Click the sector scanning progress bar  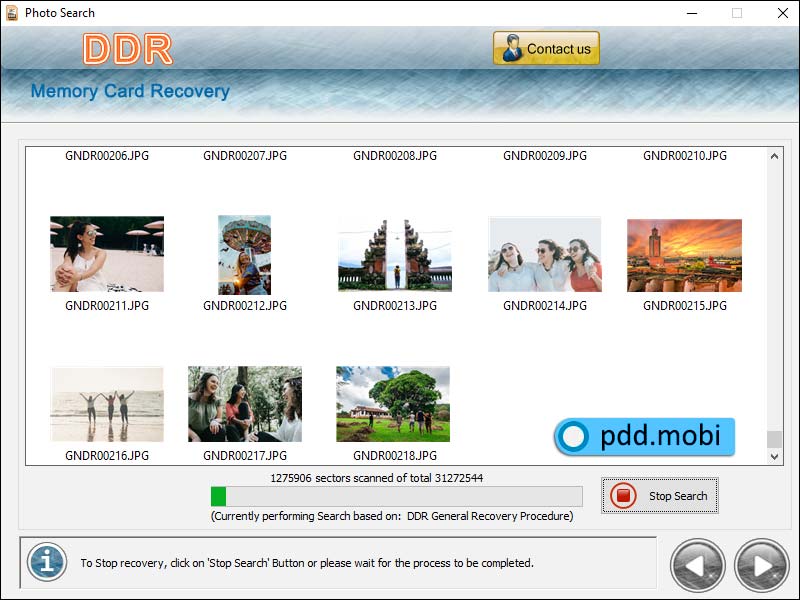point(396,494)
